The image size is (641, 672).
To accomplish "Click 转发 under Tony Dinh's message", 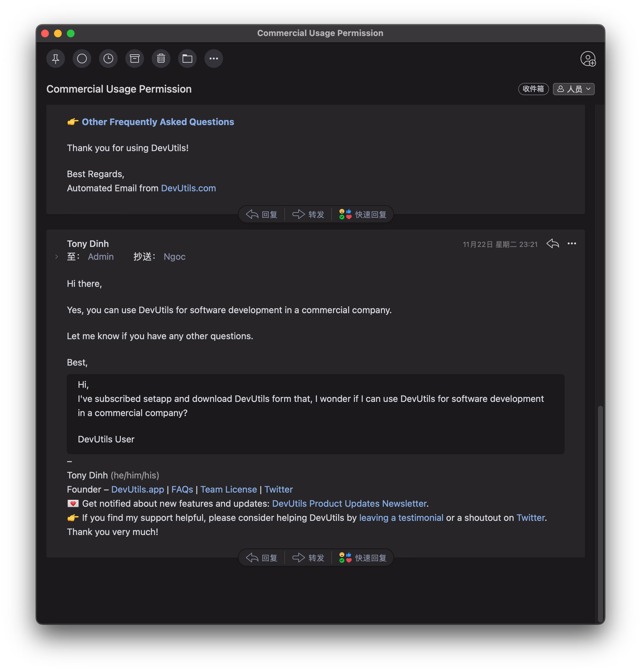I will pos(308,558).
